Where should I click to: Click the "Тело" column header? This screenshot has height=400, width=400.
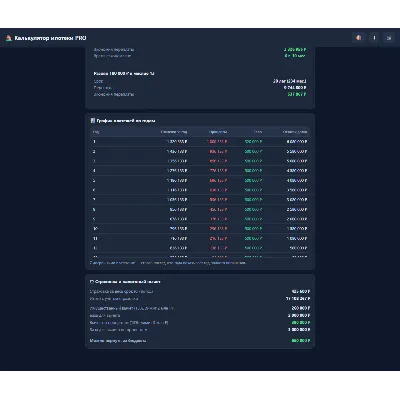(x=258, y=132)
